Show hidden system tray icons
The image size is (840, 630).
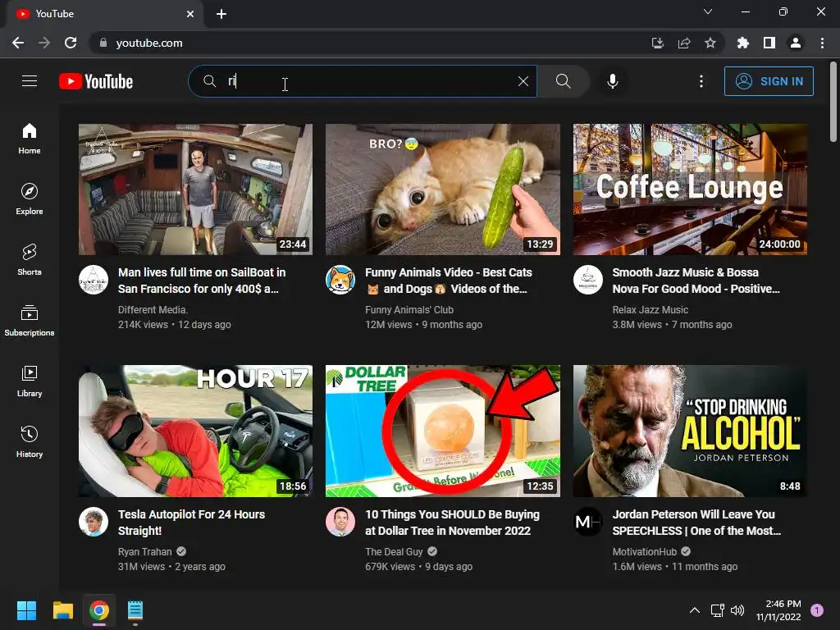pyautogui.click(x=695, y=610)
